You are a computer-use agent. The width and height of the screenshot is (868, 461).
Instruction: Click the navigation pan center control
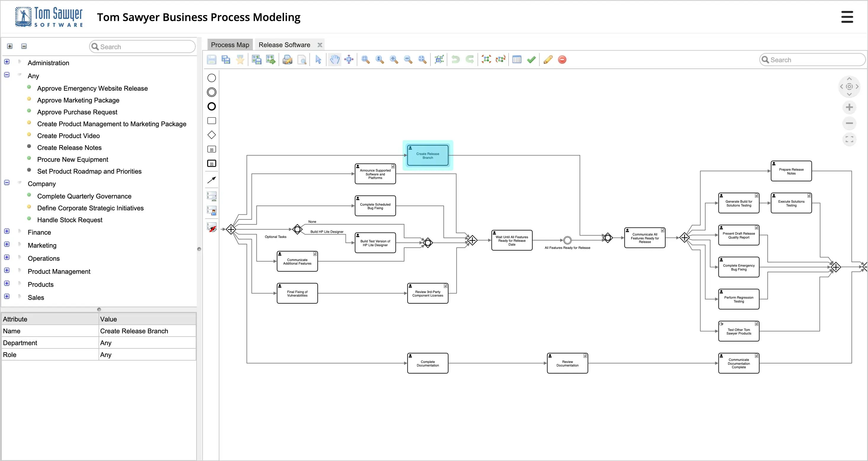[849, 87]
